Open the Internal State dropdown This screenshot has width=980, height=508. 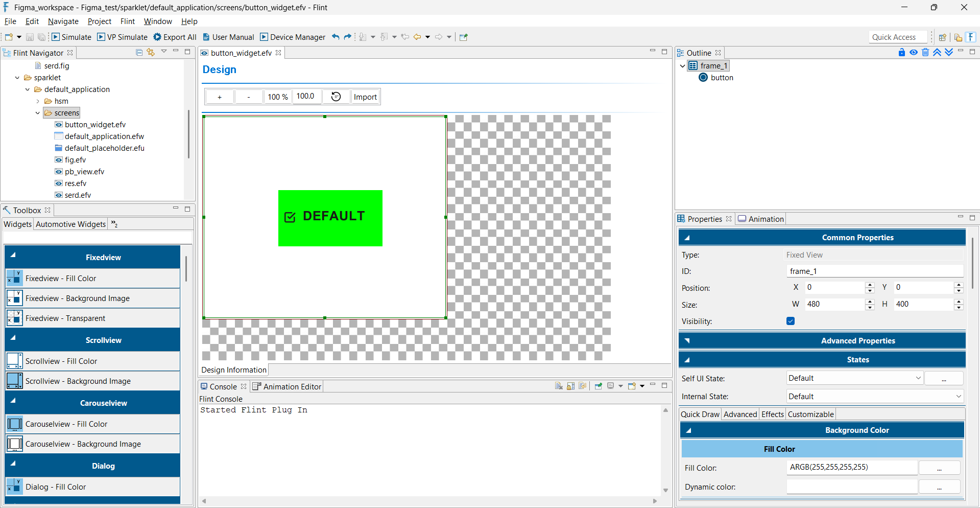[x=875, y=397]
